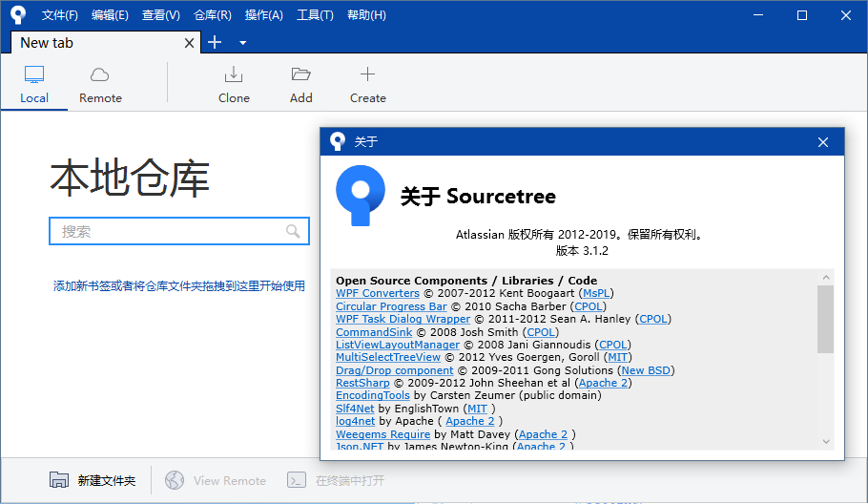Open the Clone repository tool
Screen dimensions: 868x504
(x=234, y=84)
